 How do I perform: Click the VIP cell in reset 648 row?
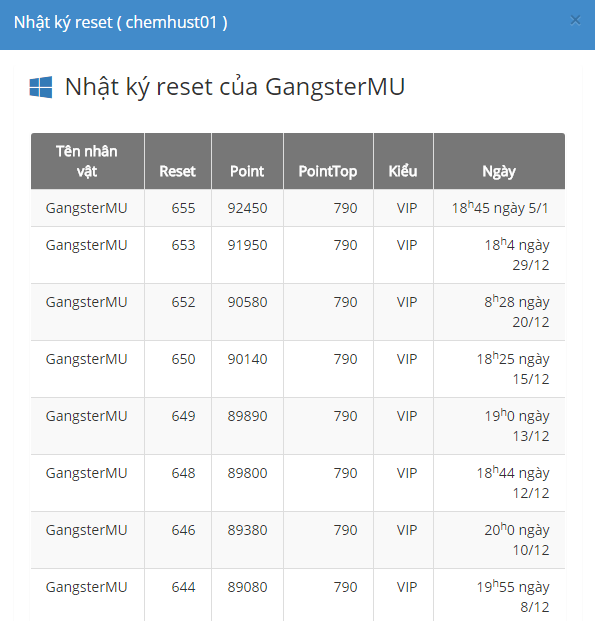click(407, 473)
